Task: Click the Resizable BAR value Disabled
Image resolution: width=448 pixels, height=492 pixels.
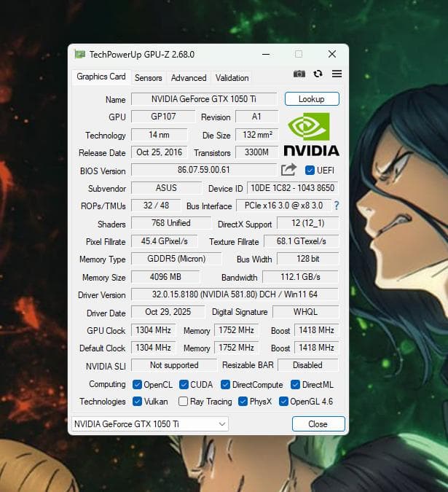Action: click(308, 365)
